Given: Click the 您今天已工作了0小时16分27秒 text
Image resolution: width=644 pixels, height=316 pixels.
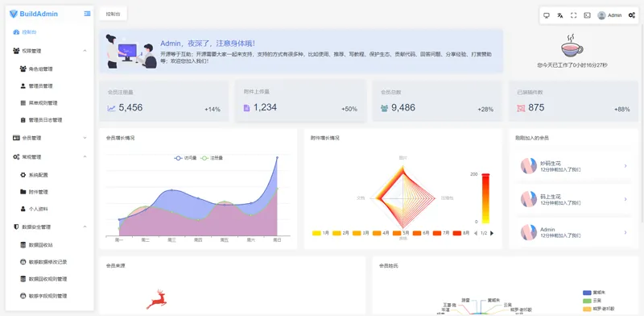Looking at the screenshot, I should tap(572, 65).
